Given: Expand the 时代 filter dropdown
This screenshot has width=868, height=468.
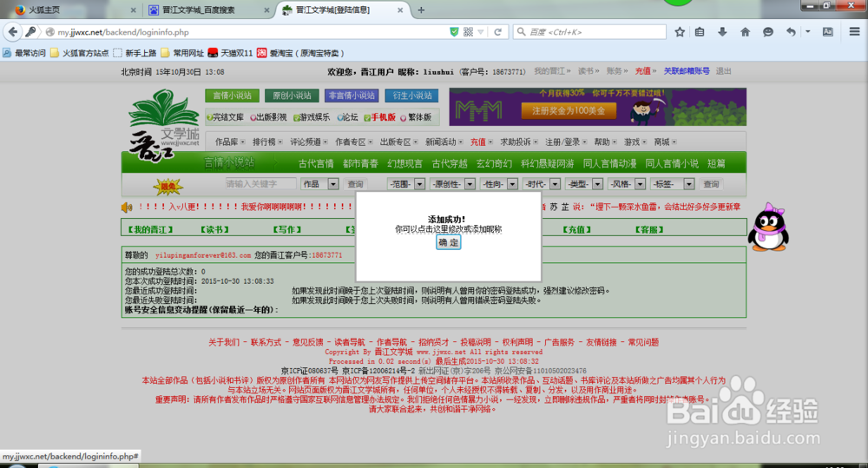Looking at the screenshot, I should click(x=556, y=184).
